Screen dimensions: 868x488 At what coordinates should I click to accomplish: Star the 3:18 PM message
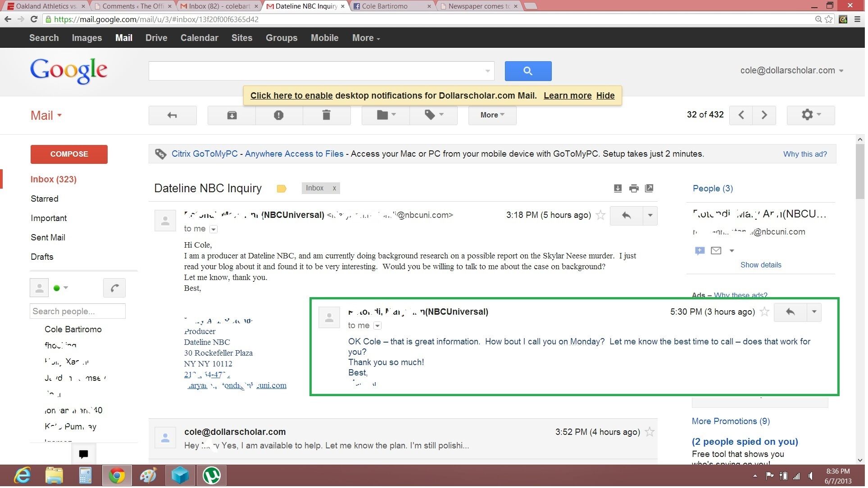pyautogui.click(x=603, y=216)
